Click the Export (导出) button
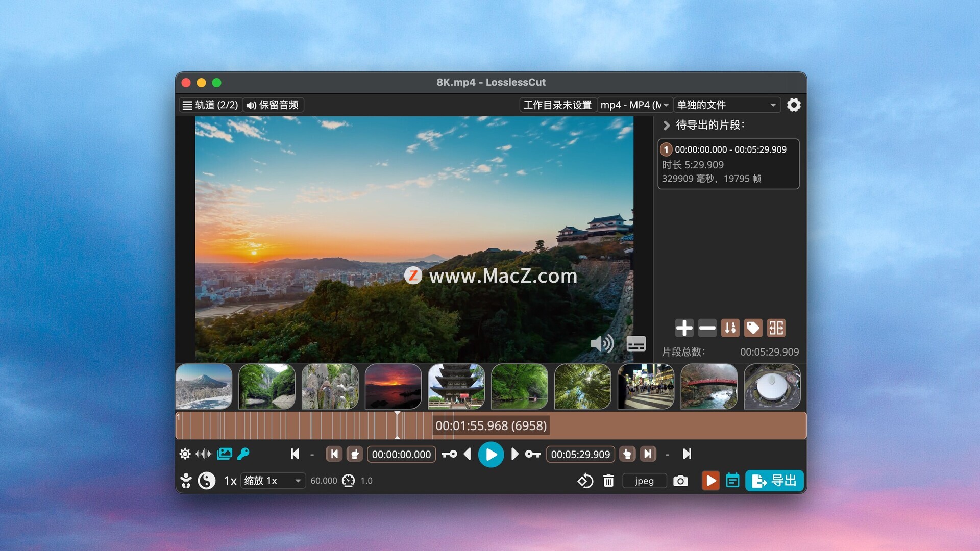Viewport: 980px width, 551px height. [774, 481]
